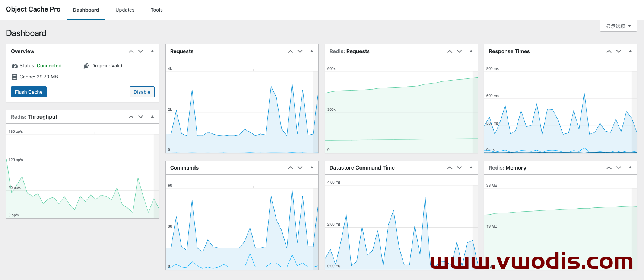
Task: Click the drop-in plug icon
Action: (x=86, y=66)
